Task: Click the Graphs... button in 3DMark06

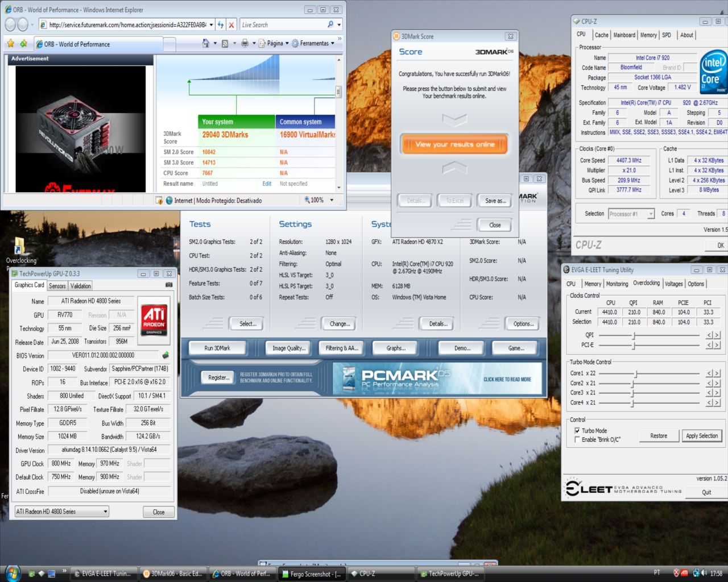Action: (396, 348)
